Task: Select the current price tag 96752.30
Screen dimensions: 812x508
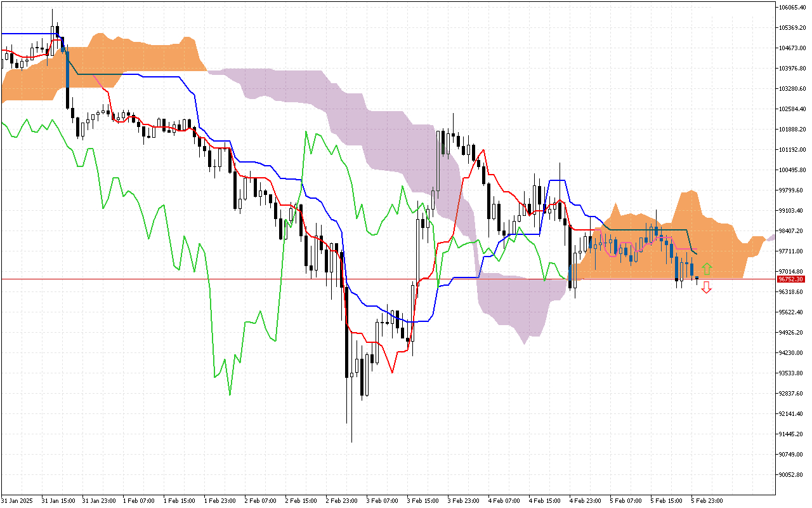Action: [x=791, y=279]
